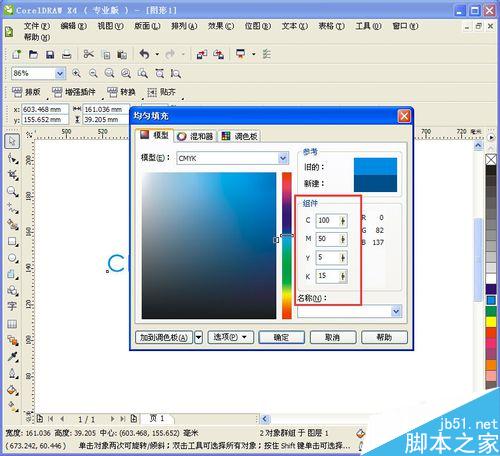Open the application launcher dropdown arrow

(x=253, y=54)
